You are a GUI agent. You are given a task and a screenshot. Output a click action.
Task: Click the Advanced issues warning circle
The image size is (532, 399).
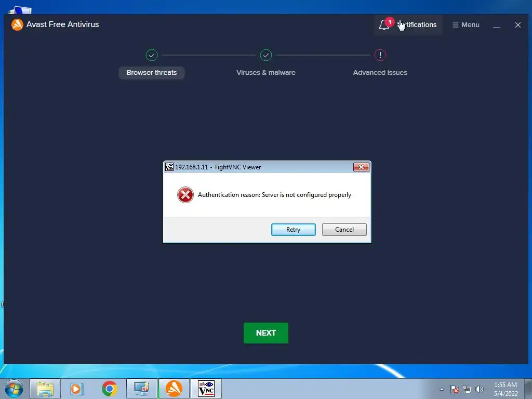[x=380, y=55]
